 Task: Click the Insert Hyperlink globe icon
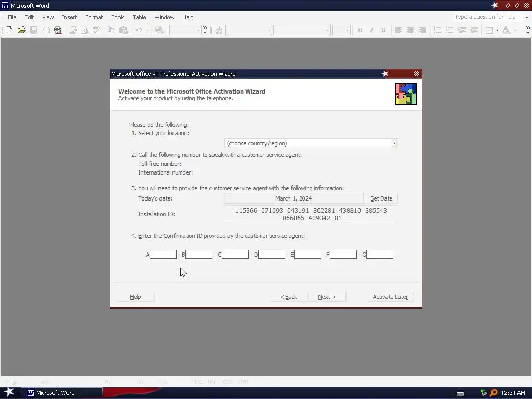click(x=159, y=30)
